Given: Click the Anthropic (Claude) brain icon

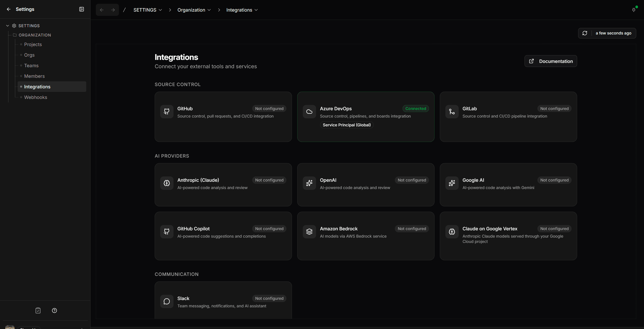Looking at the screenshot, I should 167,183.
